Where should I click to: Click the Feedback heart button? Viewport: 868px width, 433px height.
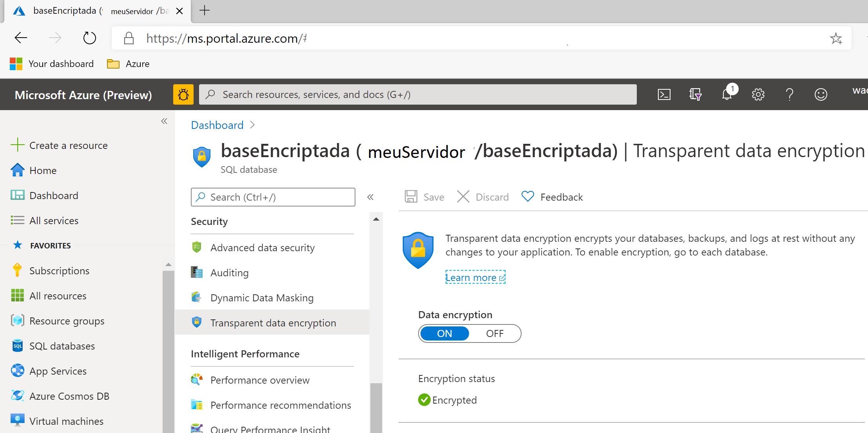coord(552,197)
